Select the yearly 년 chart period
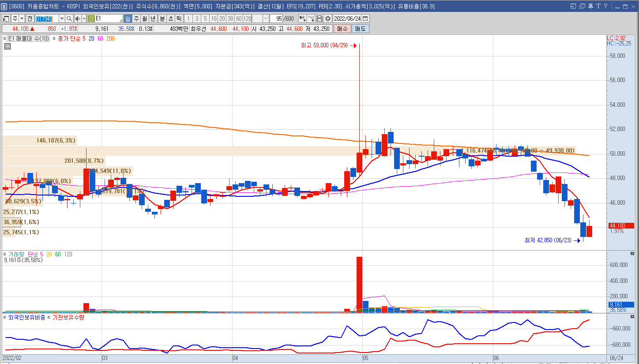Viewport: 639px width, 364px height. [x=153, y=19]
